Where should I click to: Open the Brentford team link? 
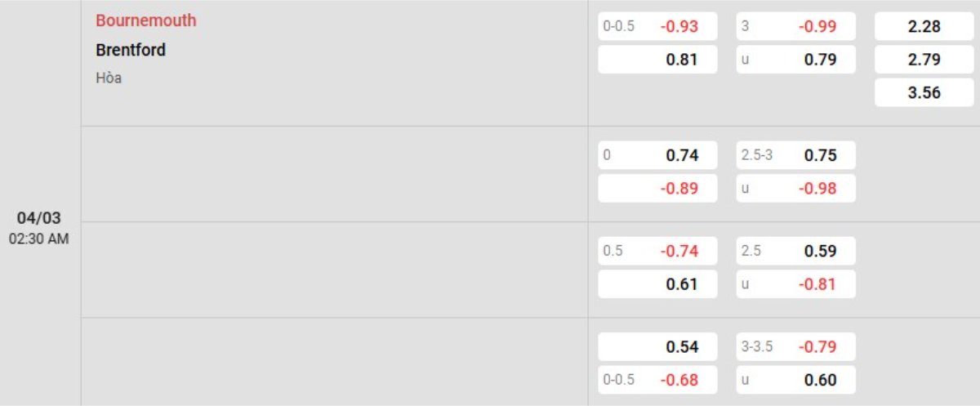point(131,50)
